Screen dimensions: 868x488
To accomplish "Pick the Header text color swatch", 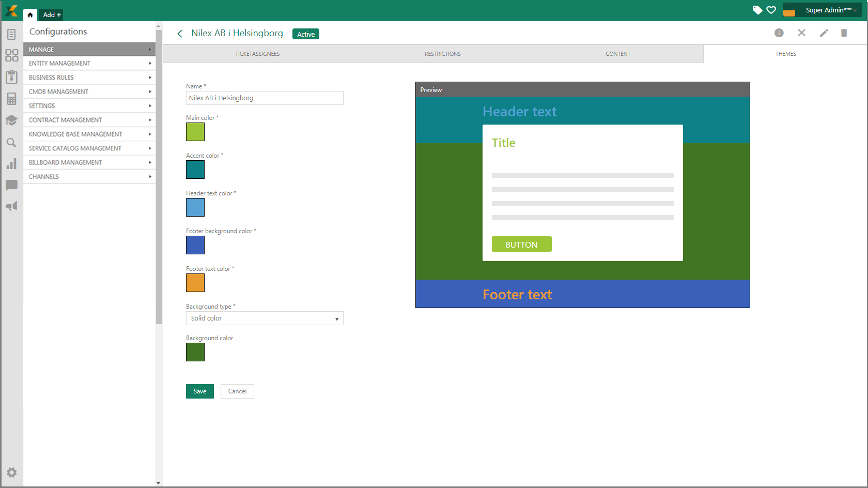I will tap(195, 207).
